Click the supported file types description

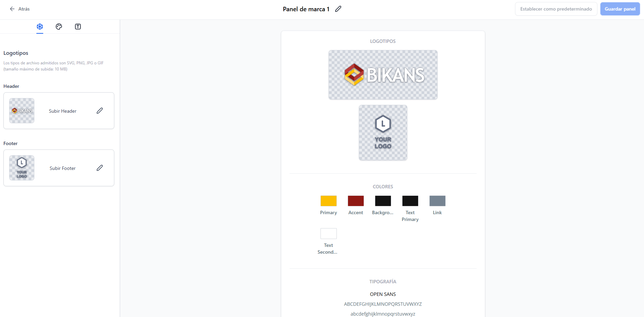(x=53, y=66)
